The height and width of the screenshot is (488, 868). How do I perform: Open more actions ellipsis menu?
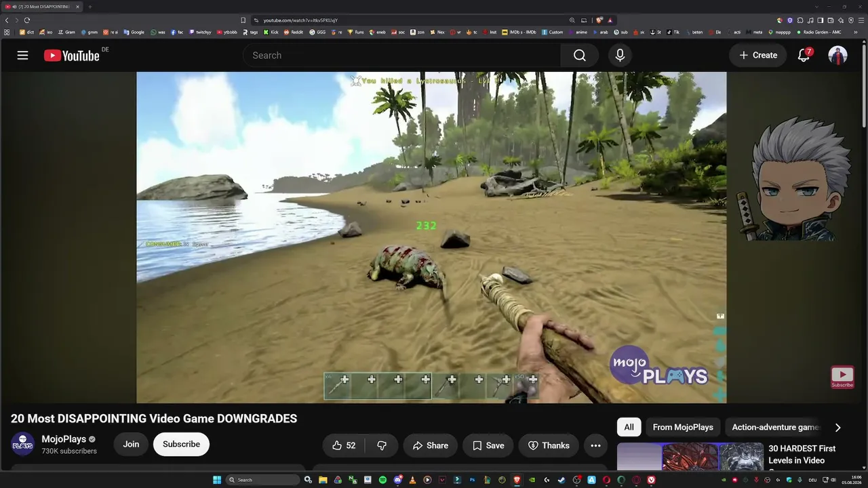tap(595, 445)
